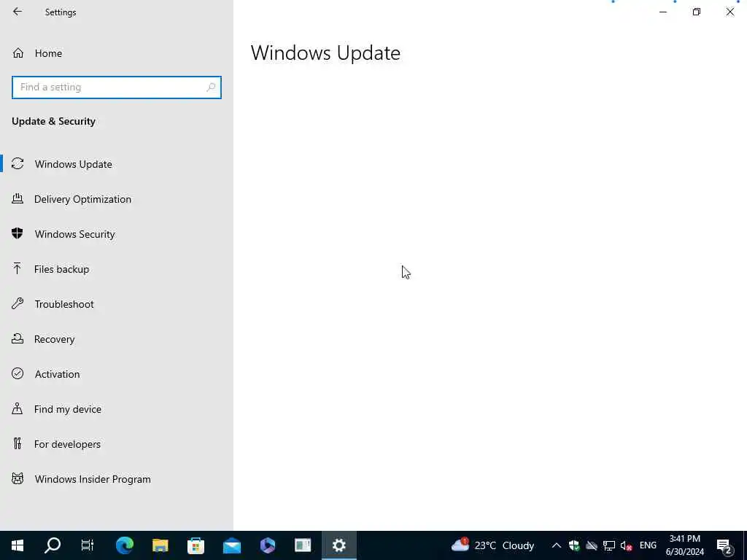Open File Explorer from the taskbar

coord(160,545)
